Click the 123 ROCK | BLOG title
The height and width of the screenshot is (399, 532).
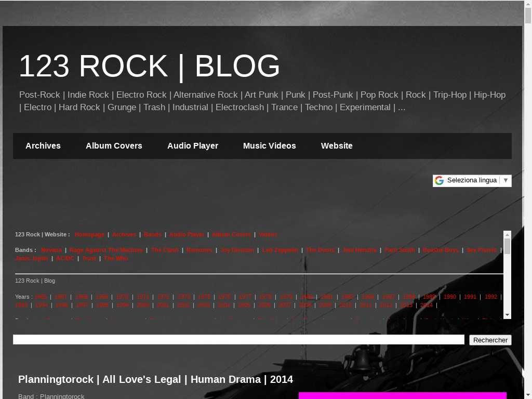point(150,66)
